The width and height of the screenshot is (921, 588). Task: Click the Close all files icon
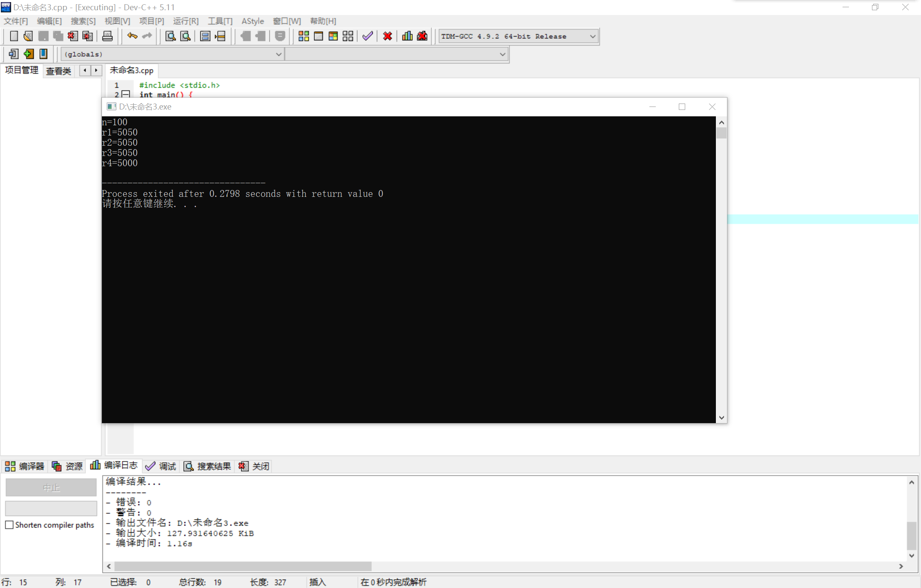point(87,36)
